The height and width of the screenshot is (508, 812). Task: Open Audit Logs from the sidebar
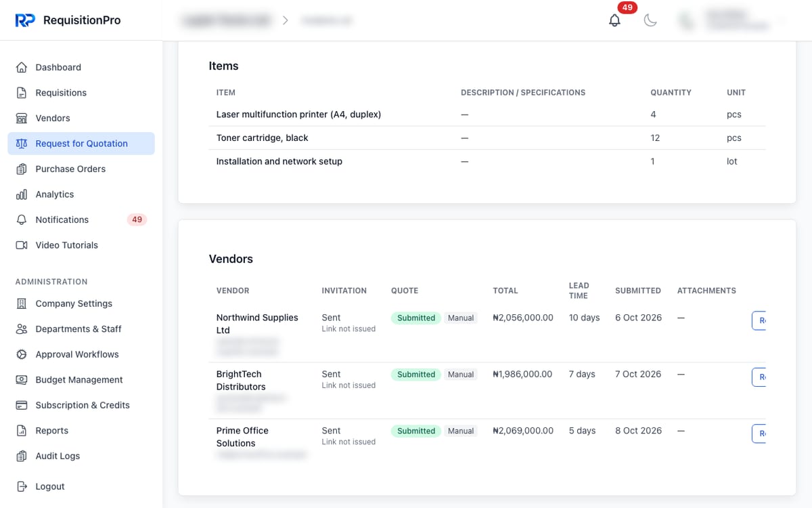[x=81, y=456]
